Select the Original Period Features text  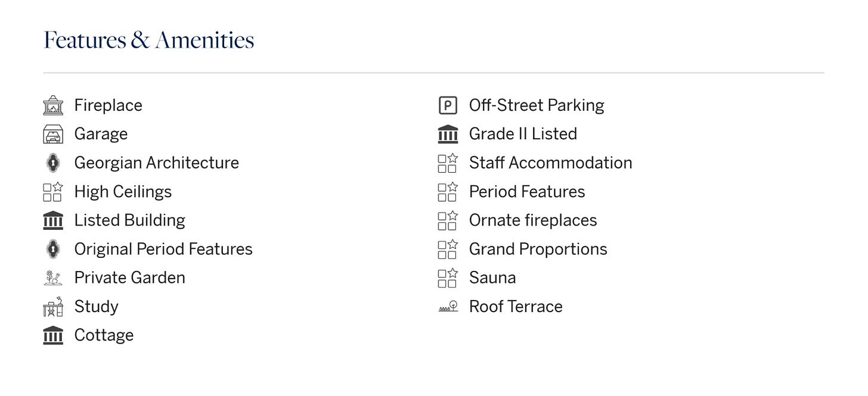[x=163, y=249]
